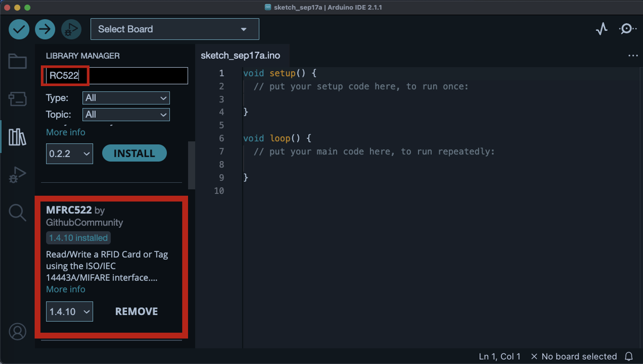Click the Ln 1, Col 1 indicator
This screenshot has width=643, height=364.
(500, 356)
